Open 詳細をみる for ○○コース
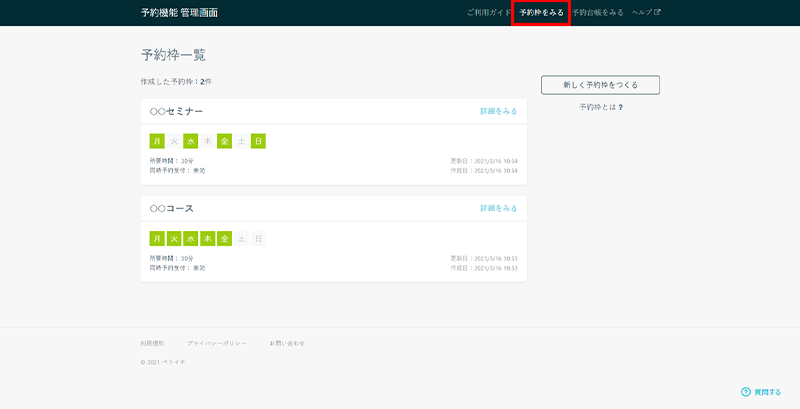 click(x=498, y=209)
